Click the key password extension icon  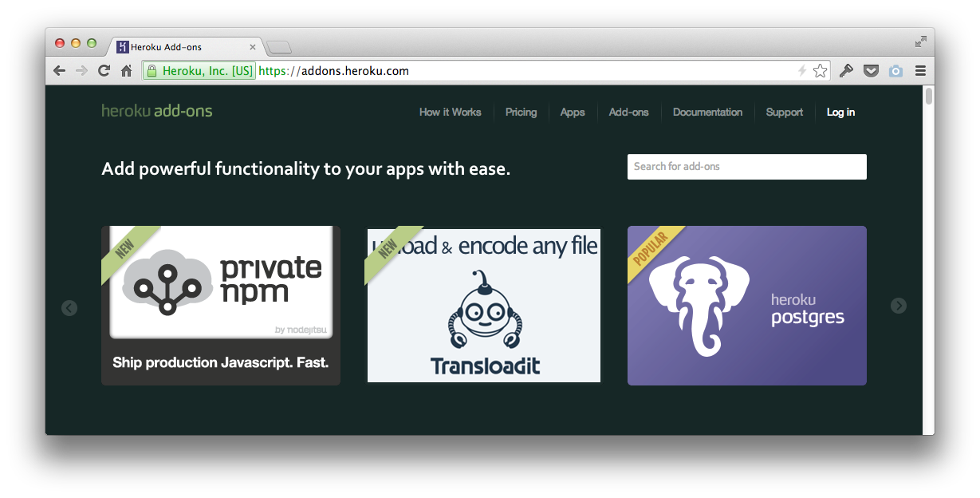846,71
